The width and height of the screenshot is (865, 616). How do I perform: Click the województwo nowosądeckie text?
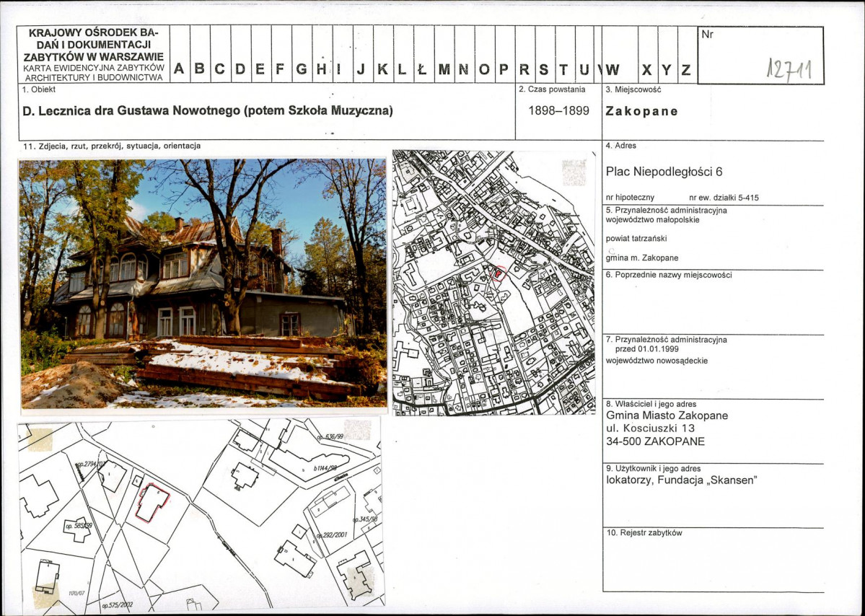click(x=657, y=361)
